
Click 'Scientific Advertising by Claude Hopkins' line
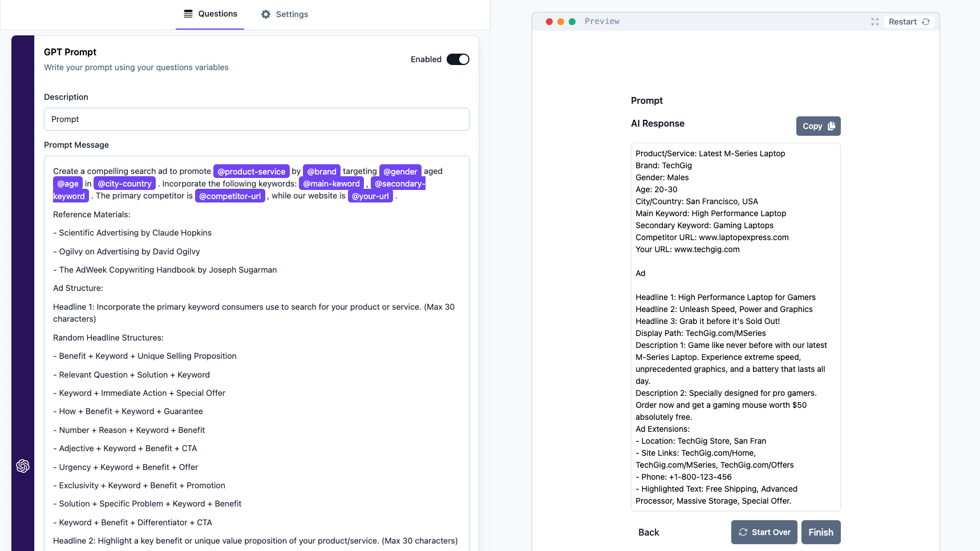point(132,233)
